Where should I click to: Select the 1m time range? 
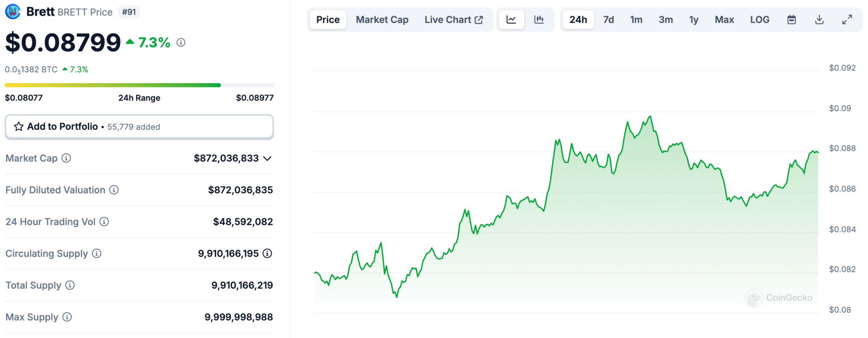[636, 20]
